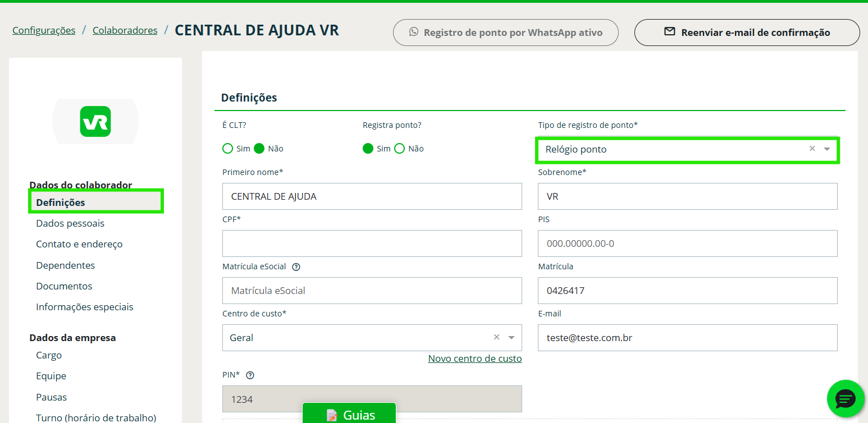Clear the Relógio ponto selection
Screen dimensions: 868x423
click(812, 149)
